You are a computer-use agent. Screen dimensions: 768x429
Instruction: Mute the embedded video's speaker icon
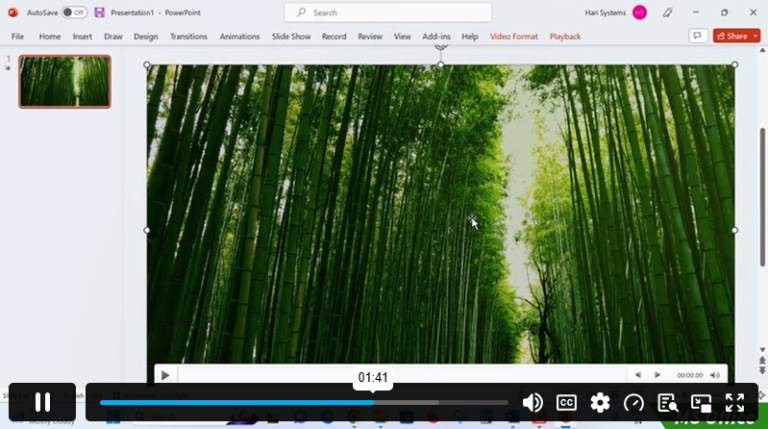coord(715,375)
